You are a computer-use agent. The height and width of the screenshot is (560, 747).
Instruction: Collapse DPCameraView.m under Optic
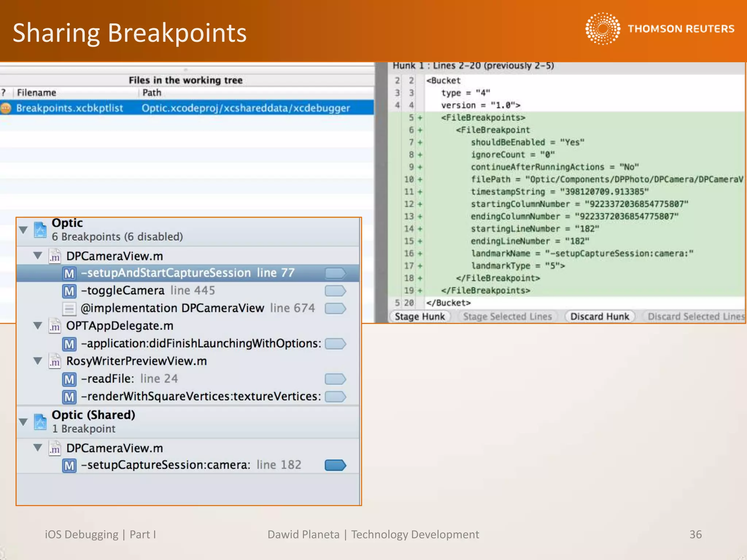pos(38,255)
